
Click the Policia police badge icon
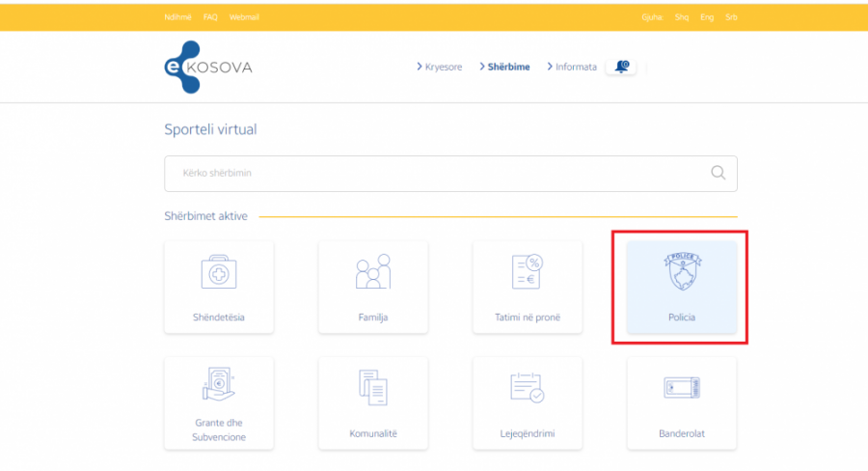(x=681, y=273)
